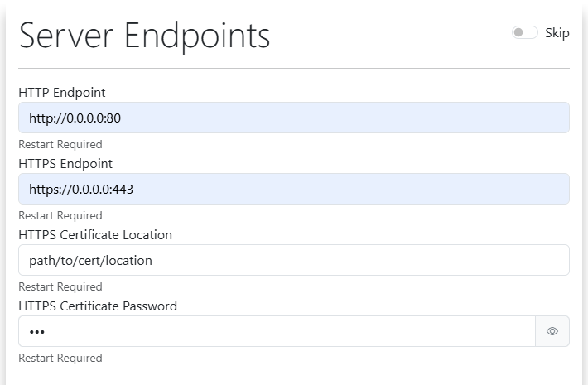Toggle the Skip switch
This screenshot has width=588, height=385.
tap(524, 33)
